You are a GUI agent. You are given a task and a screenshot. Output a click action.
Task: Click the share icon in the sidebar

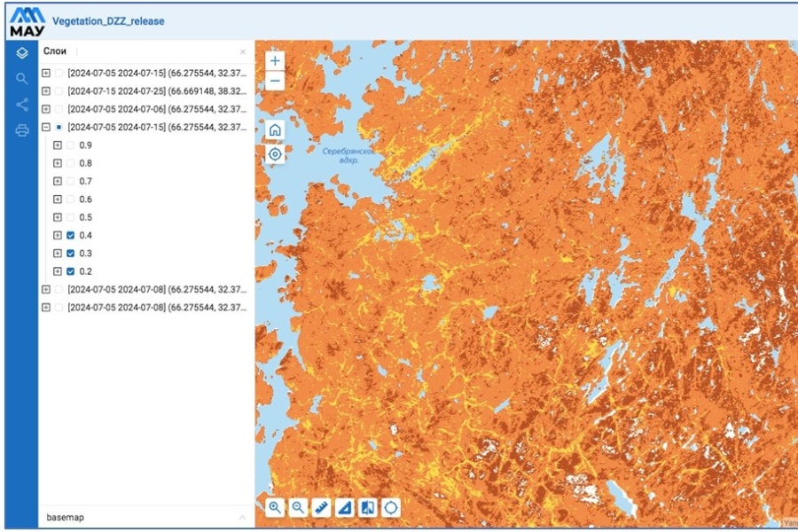tap(22, 105)
